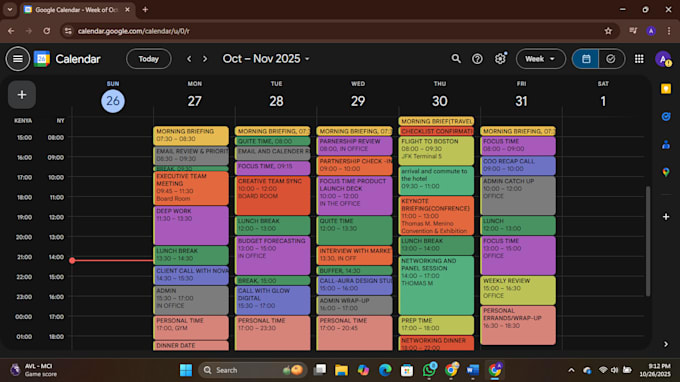Open Networking and Panel Session event
This screenshot has height=382, width=680.
coord(436,285)
